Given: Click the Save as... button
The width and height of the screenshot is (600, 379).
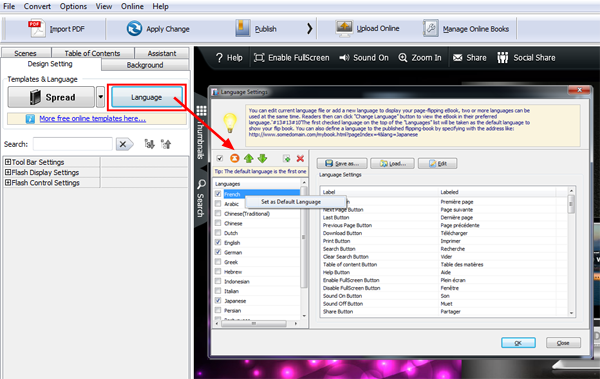Looking at the screenshot, I should [x=342, y=163].
